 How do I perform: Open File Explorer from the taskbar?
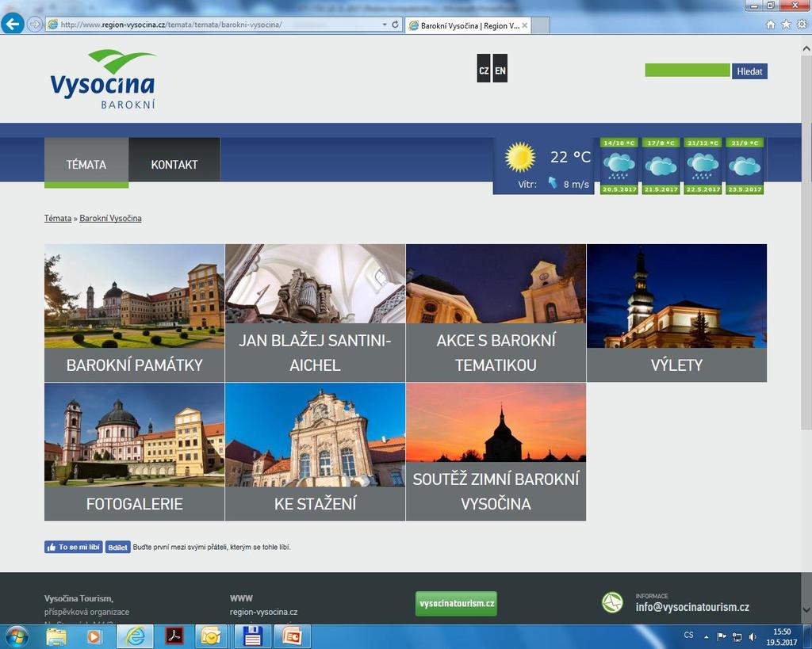click(56, 636)
